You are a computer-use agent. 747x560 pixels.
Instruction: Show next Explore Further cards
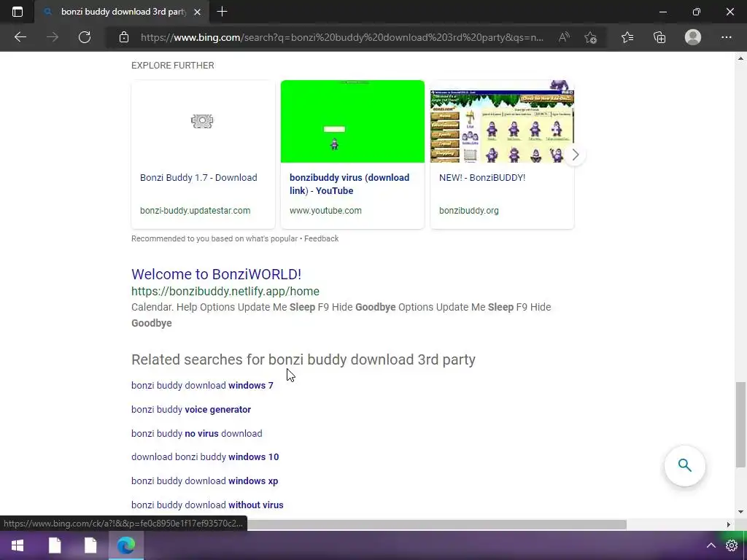click(x=575, y=155)
